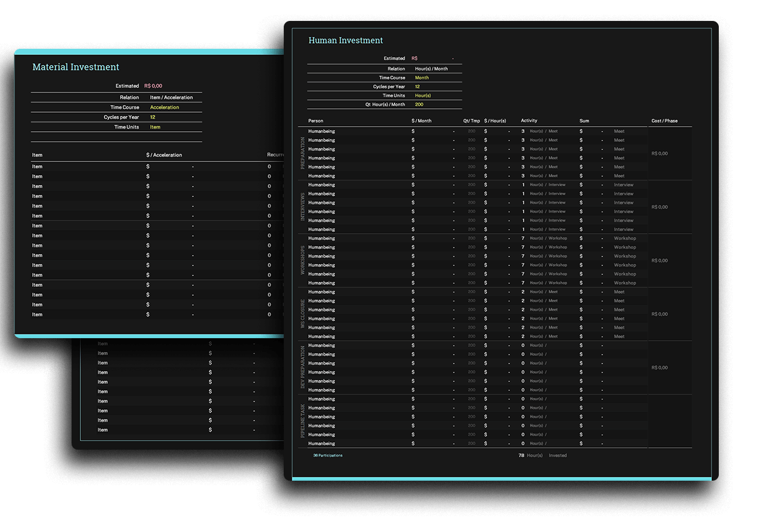Click the '$ / Acceleration' column header

point(164,155)
